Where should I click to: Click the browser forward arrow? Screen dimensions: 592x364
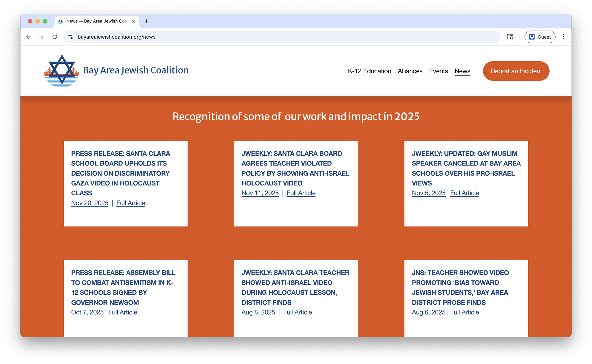click(x=41, y=37)
